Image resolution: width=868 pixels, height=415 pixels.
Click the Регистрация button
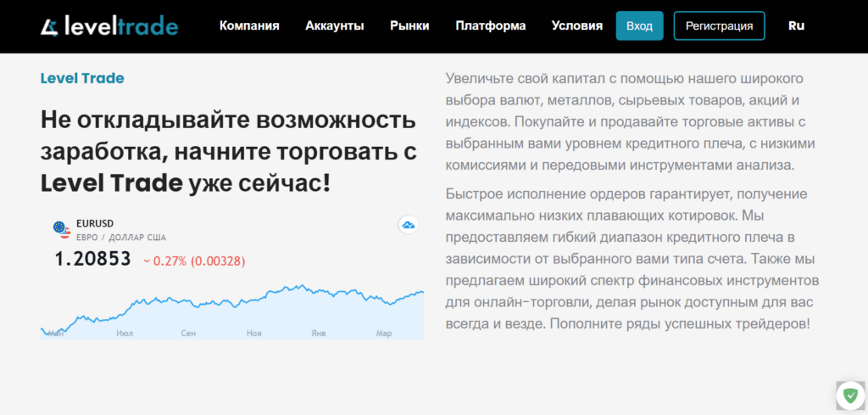[719, 26]
